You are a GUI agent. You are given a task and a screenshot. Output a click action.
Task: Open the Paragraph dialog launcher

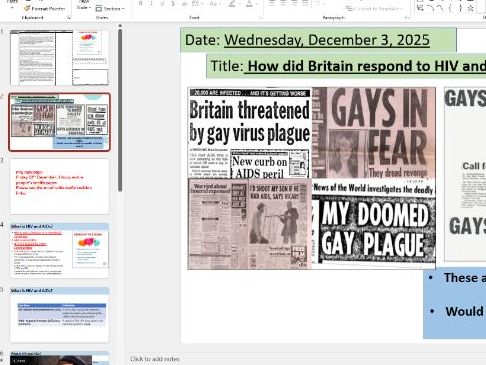coord(406,17)
